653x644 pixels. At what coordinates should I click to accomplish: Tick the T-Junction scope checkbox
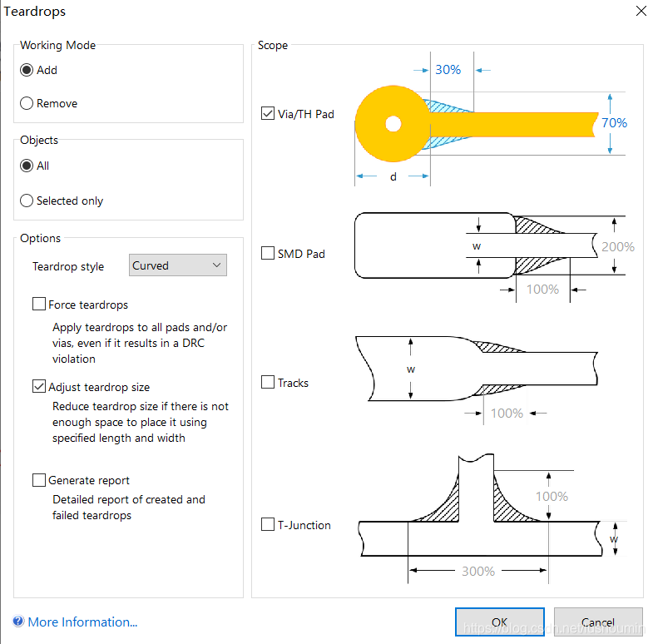[268, 525]
